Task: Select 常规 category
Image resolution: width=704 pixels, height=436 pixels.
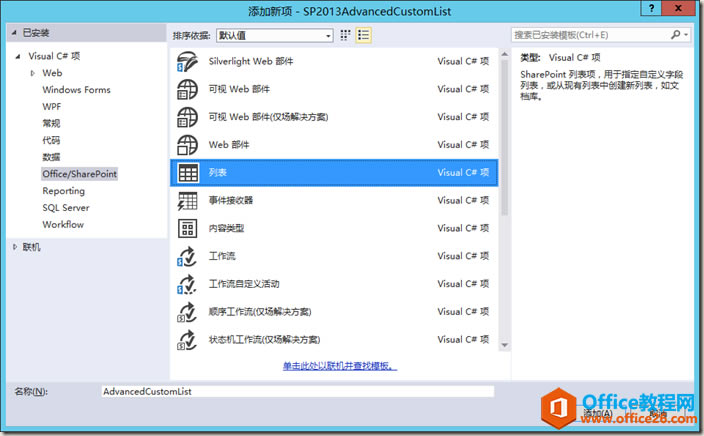Action: coord(51,123)
